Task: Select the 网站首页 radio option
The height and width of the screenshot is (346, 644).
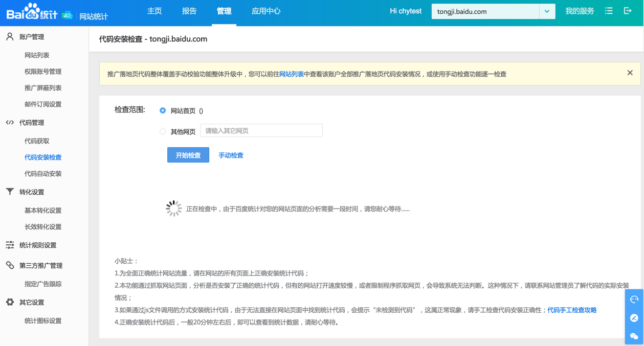Action: (x=163, y=110)
